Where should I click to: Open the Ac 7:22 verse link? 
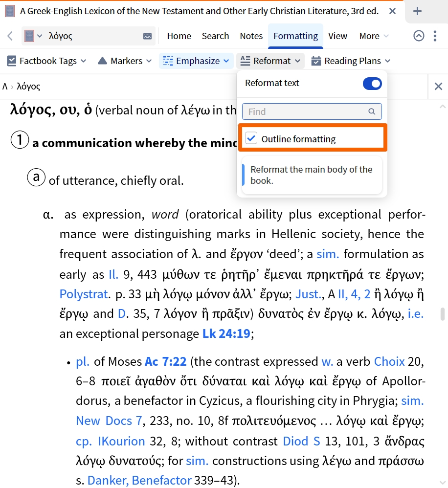[166, 362]
